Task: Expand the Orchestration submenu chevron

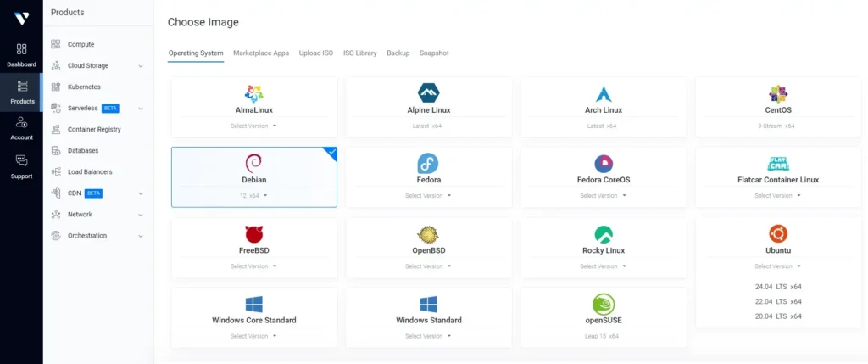Action: 141,236
